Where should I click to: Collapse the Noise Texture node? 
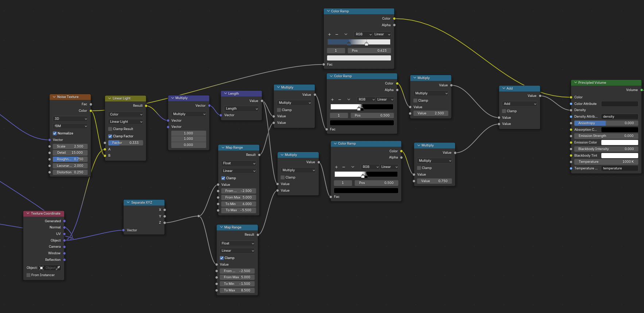click(x=54, y=97)
